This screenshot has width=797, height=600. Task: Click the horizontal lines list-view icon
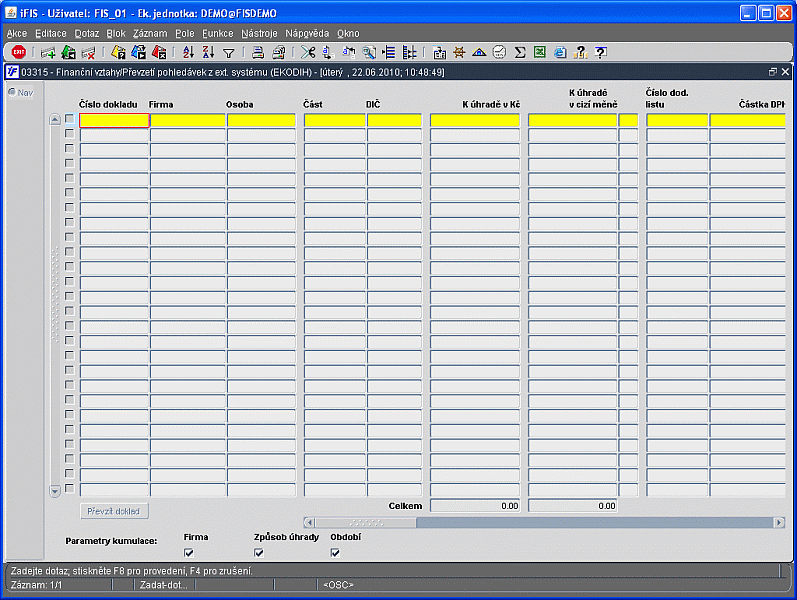click(389, 52)
